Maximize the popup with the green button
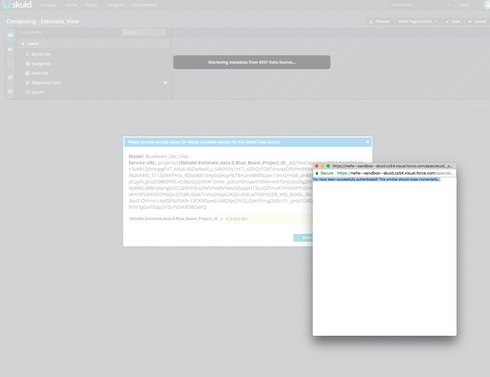The width and height of the screenshot is (490, 377). pyautogui.click(x=328, y=166)
